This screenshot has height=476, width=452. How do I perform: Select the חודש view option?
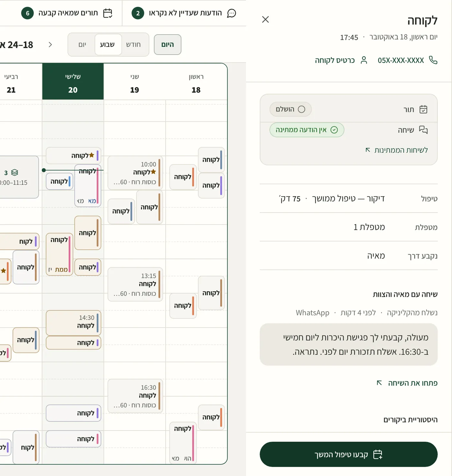click(133, 45)
